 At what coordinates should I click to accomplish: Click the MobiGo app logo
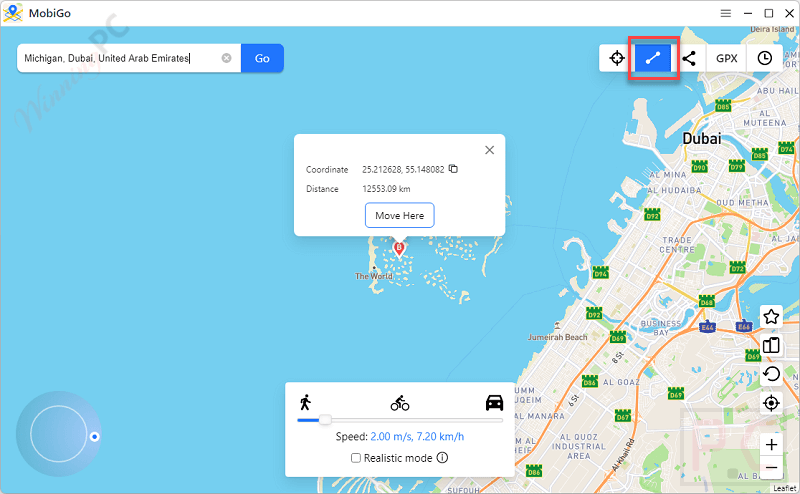[x=13, y=13]
